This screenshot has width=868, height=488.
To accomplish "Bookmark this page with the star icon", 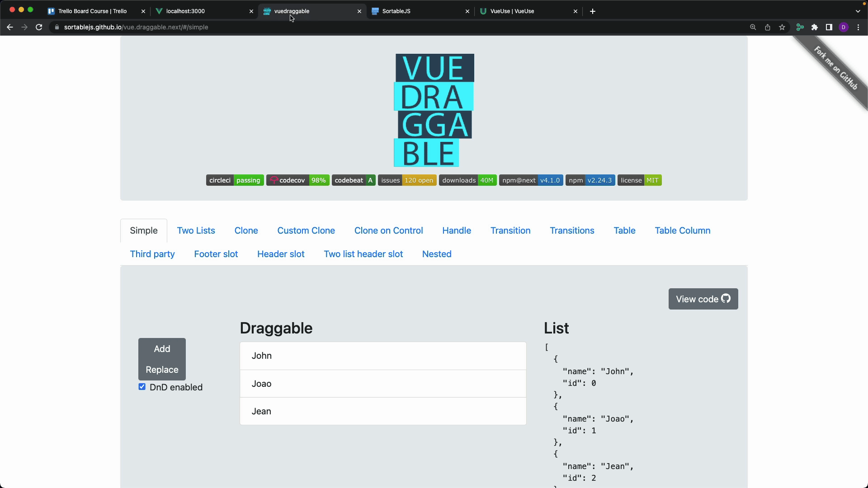I will point(782,27).
